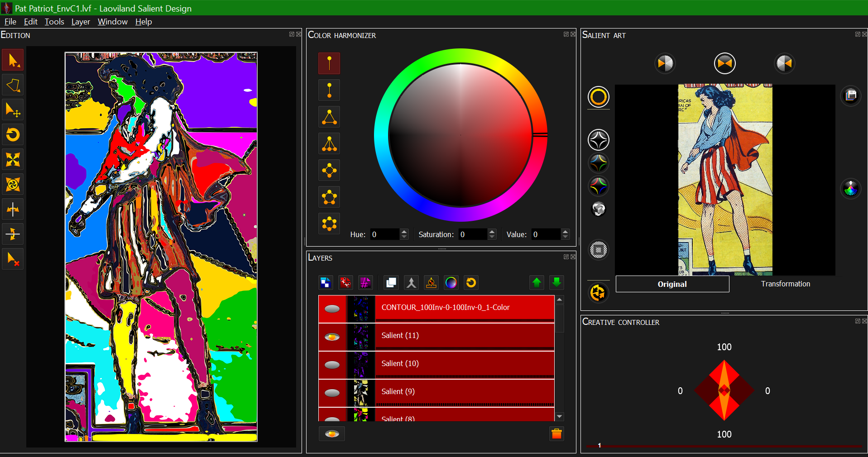Screen dimensions: 868x457
Task: Choose the move selection tool with cross arrows
Action: point(13,110)
